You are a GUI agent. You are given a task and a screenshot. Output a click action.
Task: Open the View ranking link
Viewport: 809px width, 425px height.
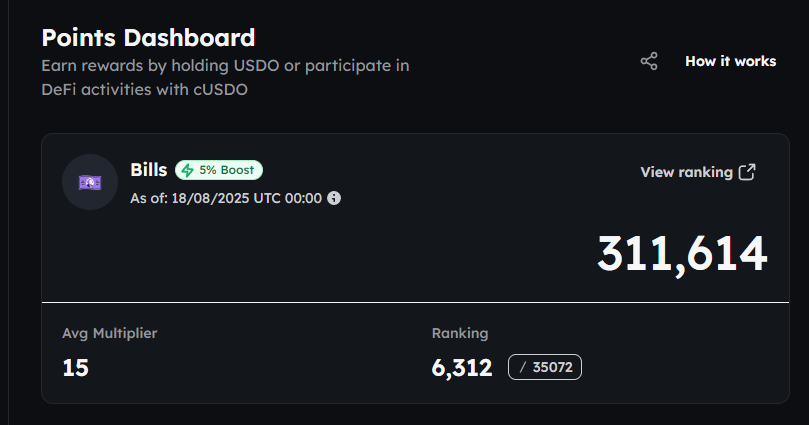pyautogui.click(x=686, y=172)
